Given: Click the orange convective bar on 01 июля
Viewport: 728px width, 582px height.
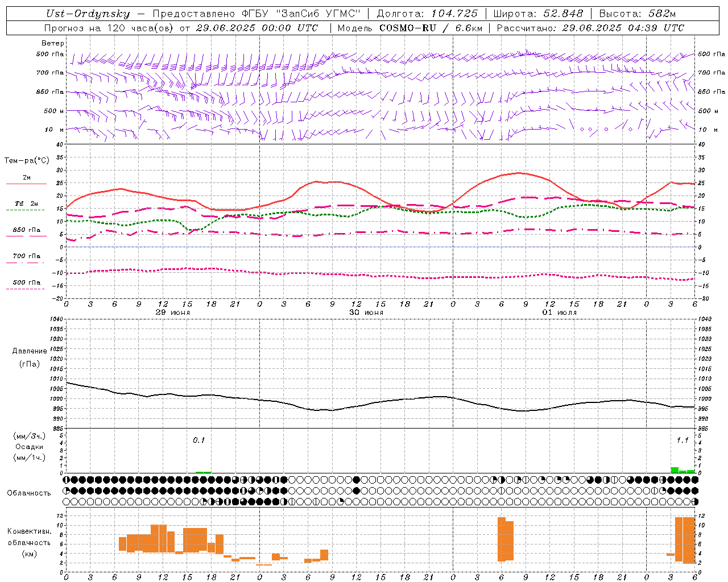Looking at the screenshot, I should [506, 539].
